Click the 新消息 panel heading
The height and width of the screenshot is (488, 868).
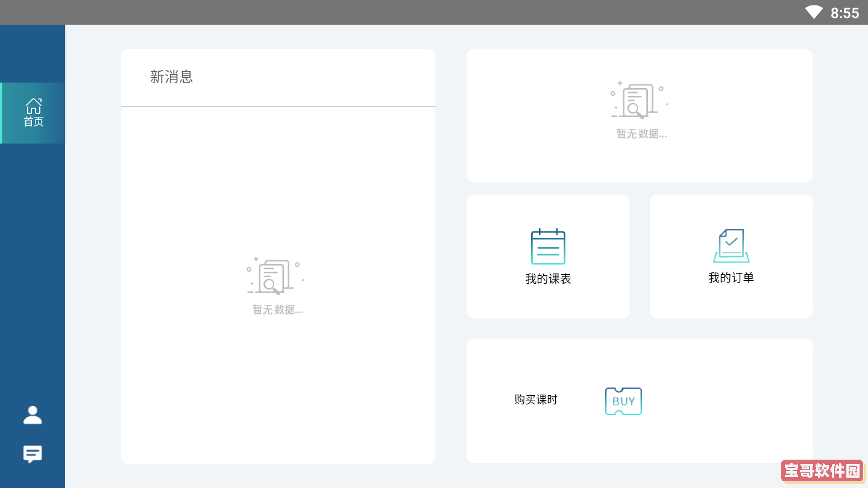point(172,77)
